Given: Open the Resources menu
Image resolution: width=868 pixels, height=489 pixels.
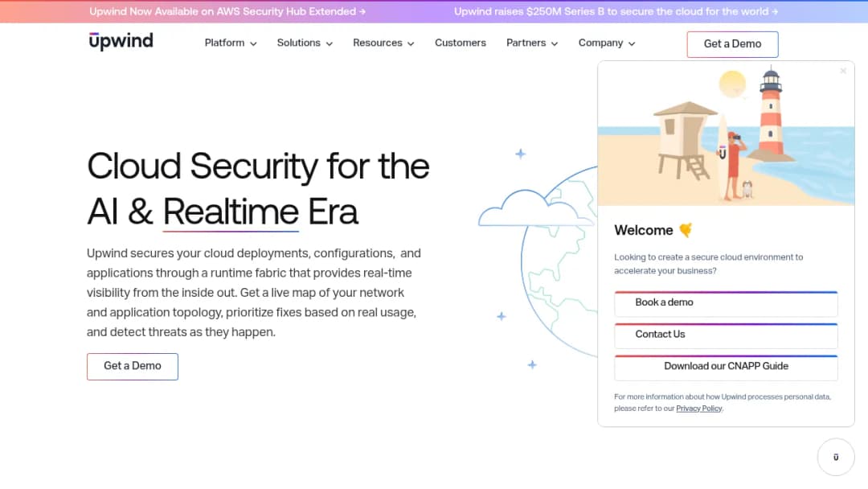Looking at the screenshot, I should tap(378, 43).
